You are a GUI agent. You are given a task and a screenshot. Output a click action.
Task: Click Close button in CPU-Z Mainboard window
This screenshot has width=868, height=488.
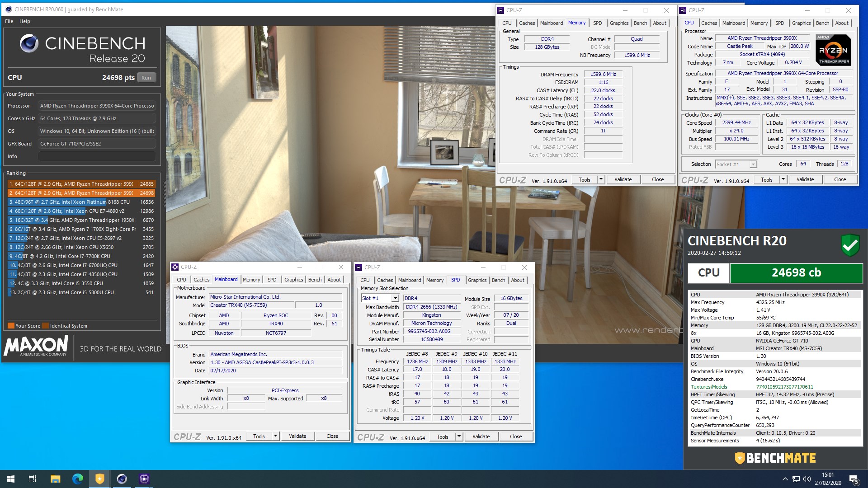point(332,436)
